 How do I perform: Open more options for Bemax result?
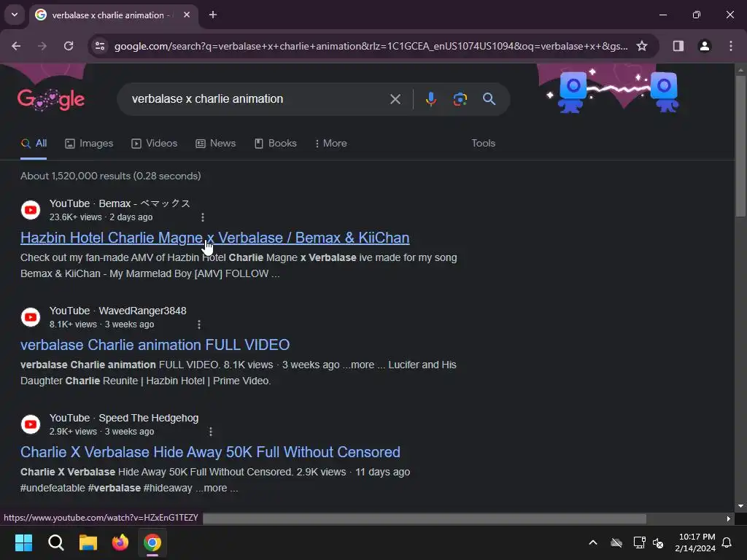point(203,217)
